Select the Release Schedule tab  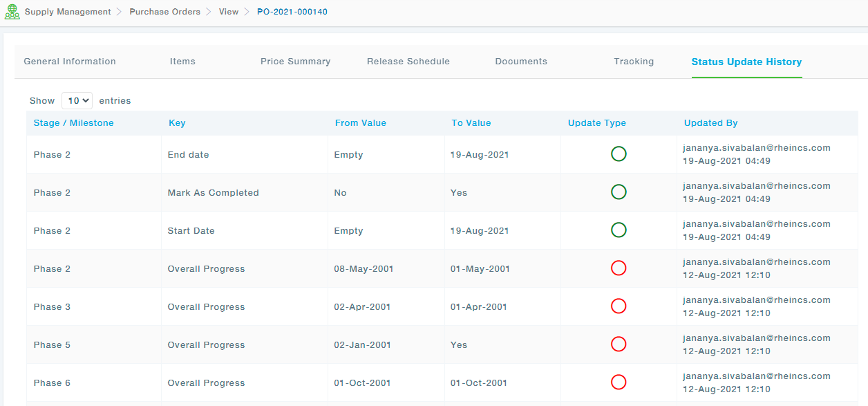pos(408,62)
